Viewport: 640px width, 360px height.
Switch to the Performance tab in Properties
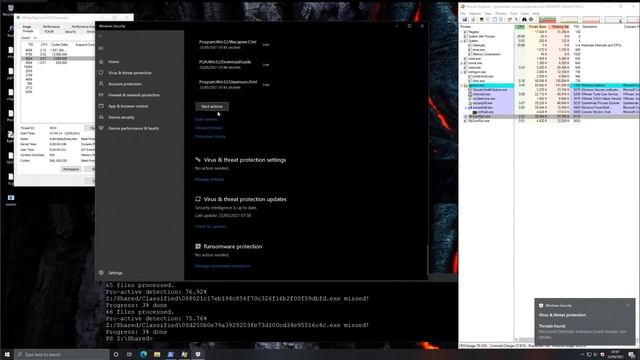[51, 27]
